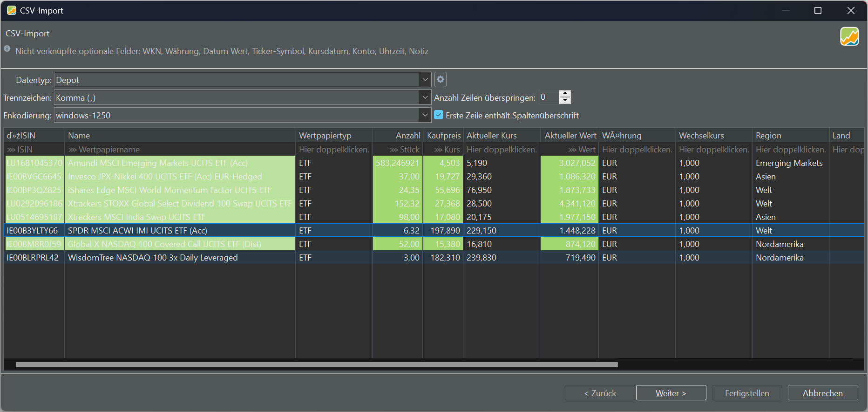Click the Kaufpreis value 15,380
The image size is (868, 412).
tap(443, 244)
